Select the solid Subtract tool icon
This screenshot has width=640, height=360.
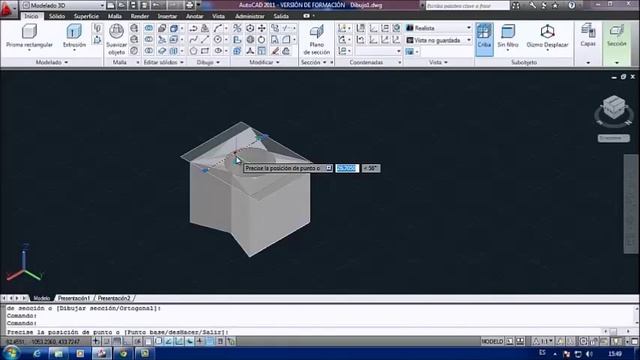pos(149,40)
